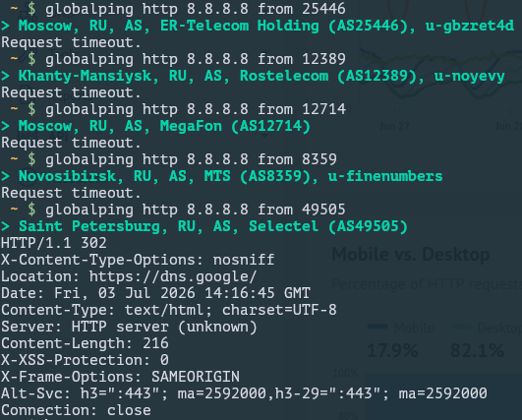The image size is (522, 420).
Task: Click the 'Connection: close' line
Action: click(x=76, y=410)
